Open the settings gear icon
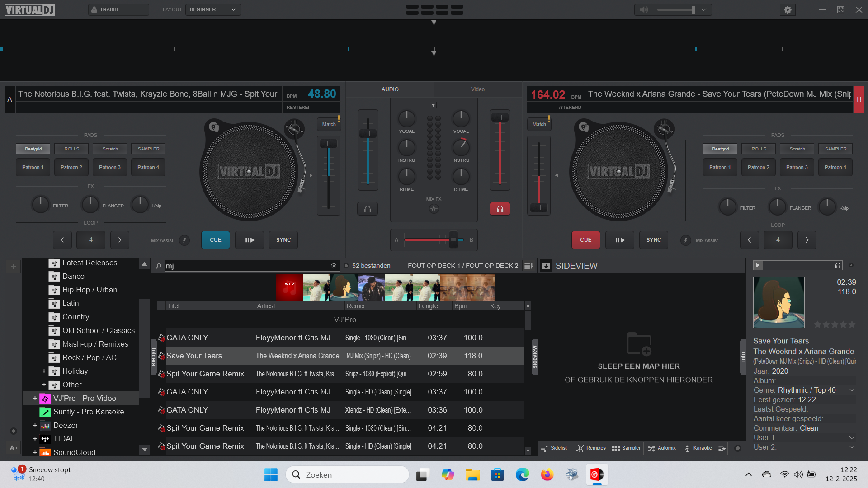This screenshot has width=868, height=488. pos(788,10)
